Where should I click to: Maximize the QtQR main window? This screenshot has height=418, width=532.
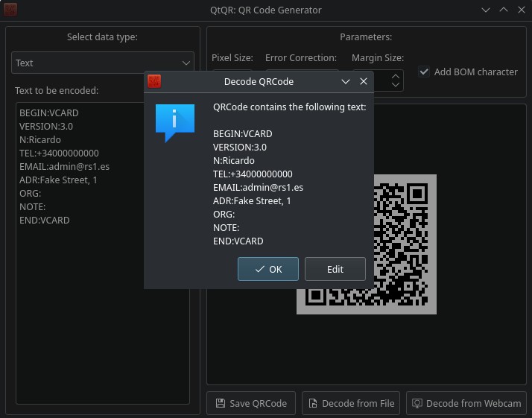click(504, 10)
